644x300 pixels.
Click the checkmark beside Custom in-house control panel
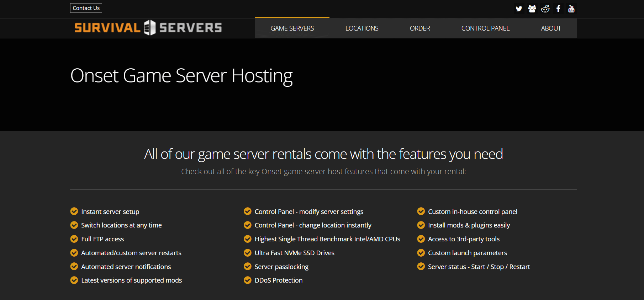point(421,211)
